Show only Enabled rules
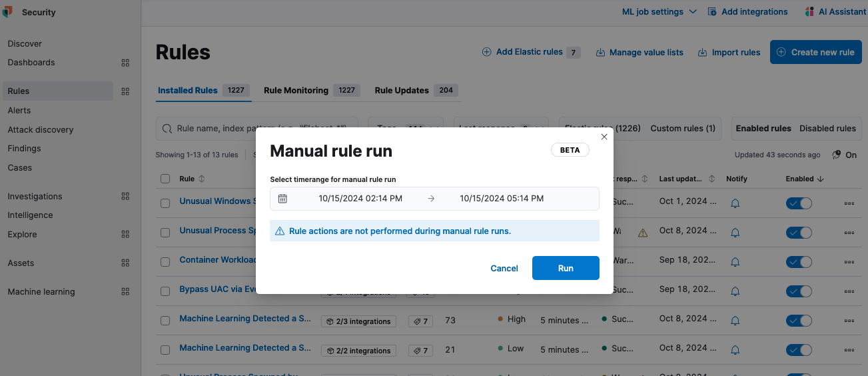This screenshot has width=868, height=376. (x=763, y=129)
